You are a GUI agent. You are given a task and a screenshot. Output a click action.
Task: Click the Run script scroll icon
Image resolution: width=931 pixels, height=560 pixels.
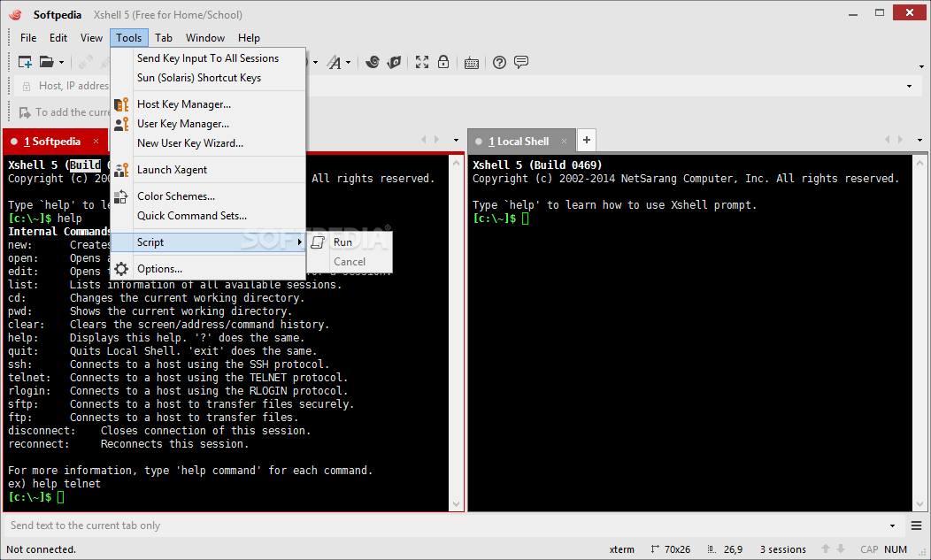pos(319,242)
